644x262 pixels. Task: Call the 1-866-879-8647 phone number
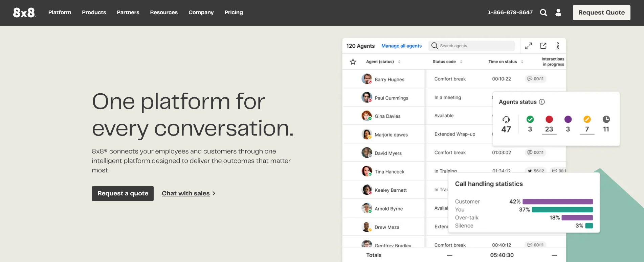[510, 13]
